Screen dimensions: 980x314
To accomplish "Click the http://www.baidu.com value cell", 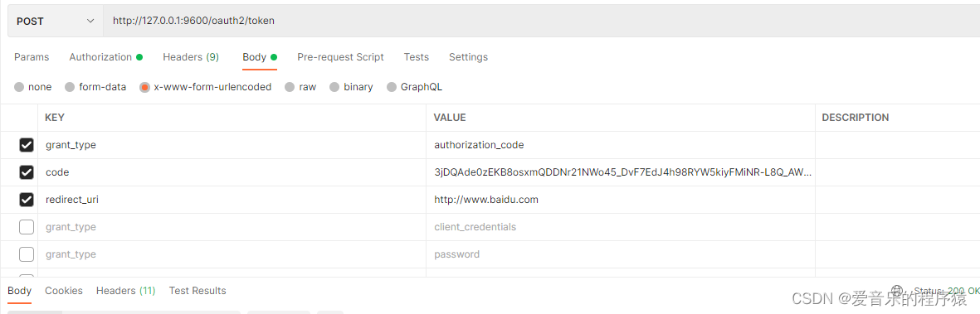I will [621, 200].
